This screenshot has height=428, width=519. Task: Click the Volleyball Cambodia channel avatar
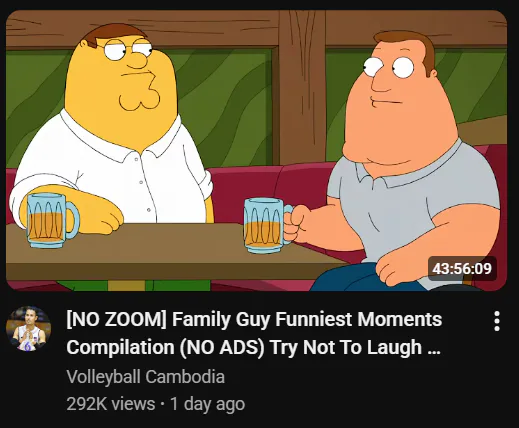click(28, 329)
